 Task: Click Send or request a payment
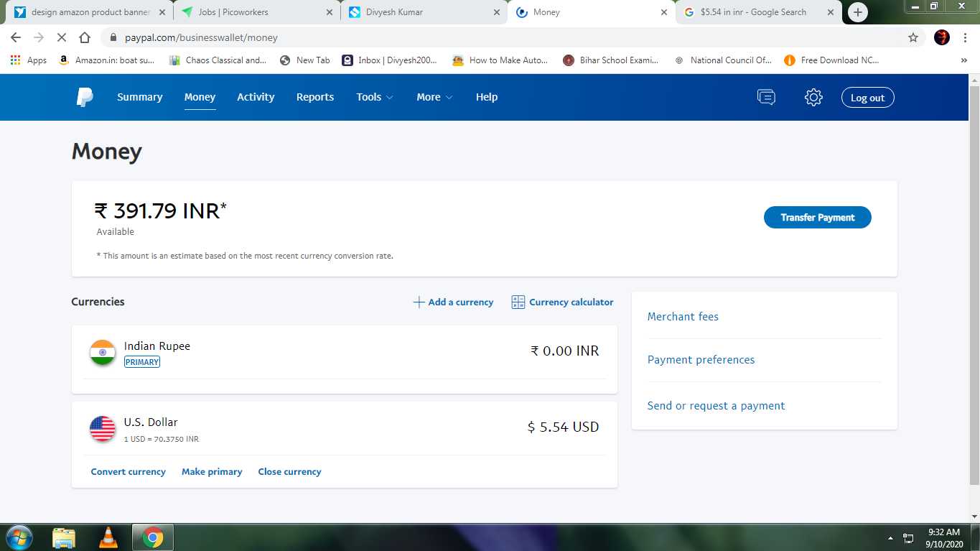tap(716, 406)
